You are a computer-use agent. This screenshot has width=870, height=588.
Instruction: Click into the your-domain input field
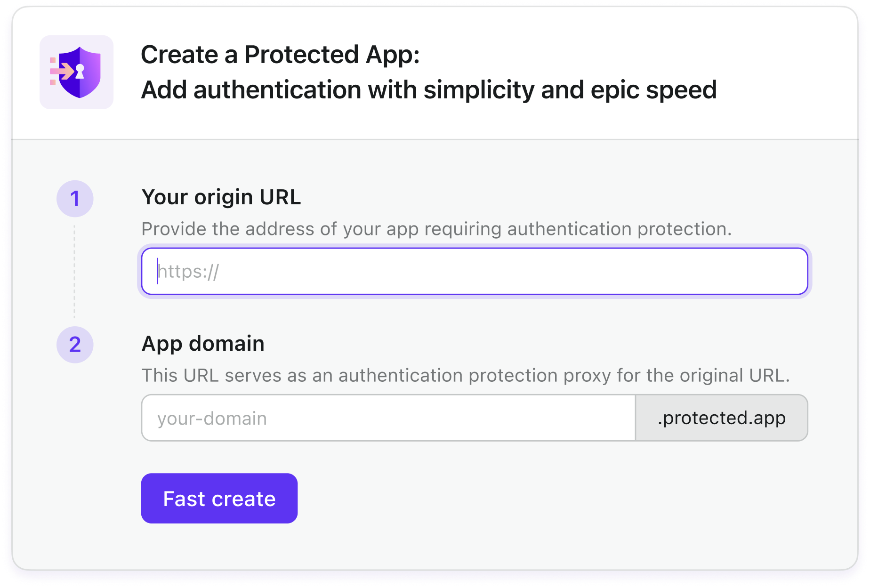click(388, 418)
